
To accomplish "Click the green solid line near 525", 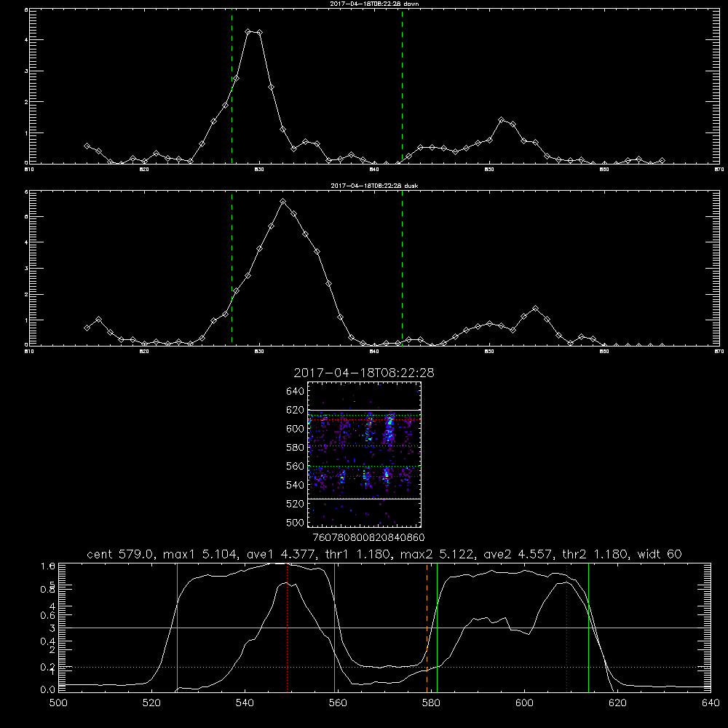I will click(177, 628).
